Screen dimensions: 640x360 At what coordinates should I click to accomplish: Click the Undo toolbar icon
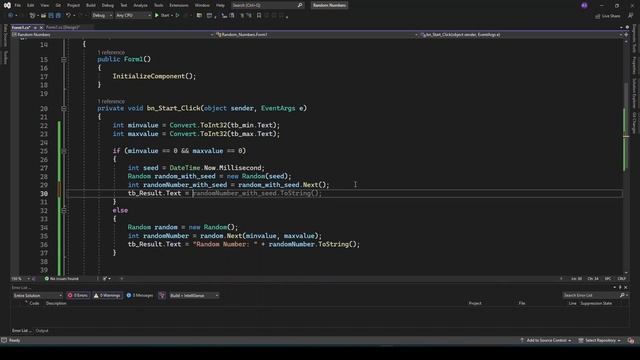[68, 16]
